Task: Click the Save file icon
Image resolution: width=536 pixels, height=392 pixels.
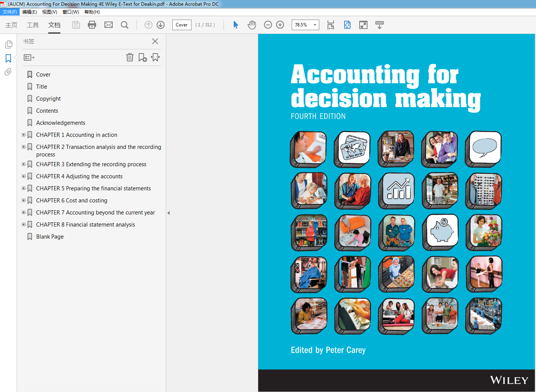Action: [x=76, y=25]
